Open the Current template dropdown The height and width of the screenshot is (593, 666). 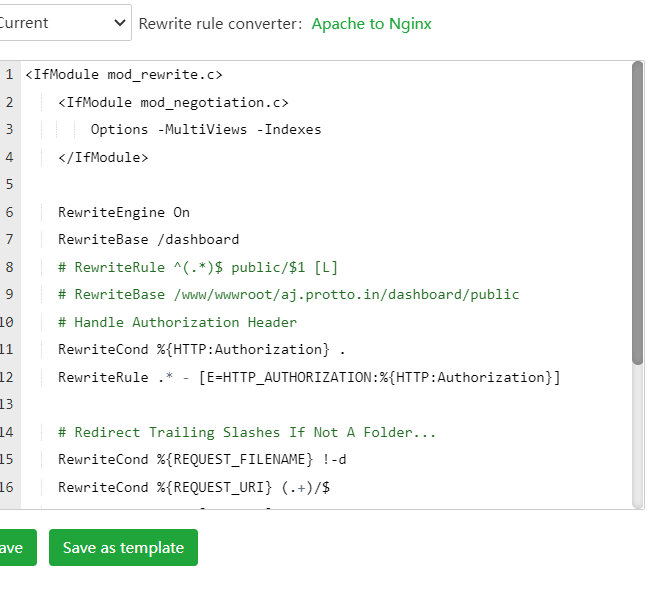tap(63, 22)
